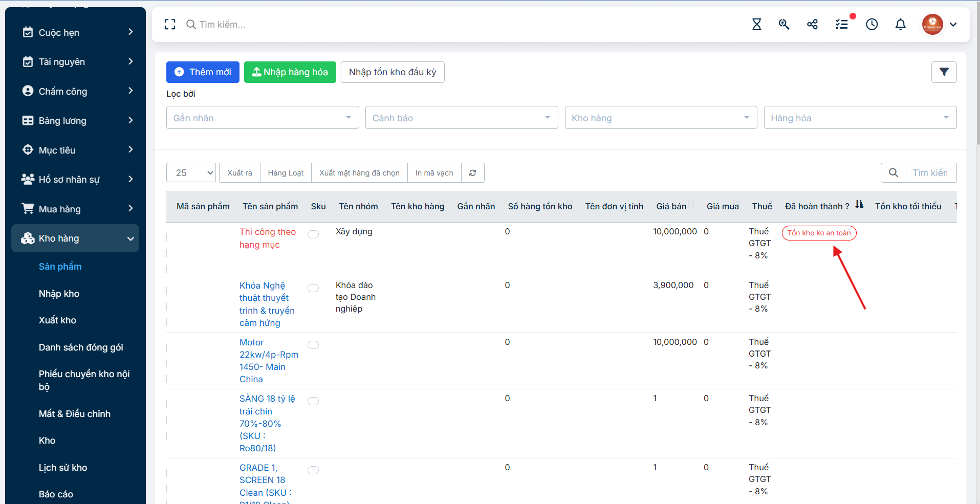Image resolution: width=980 pixels, height=504 pixels.
Task: Refresh the product table
Action: point(473,173)
